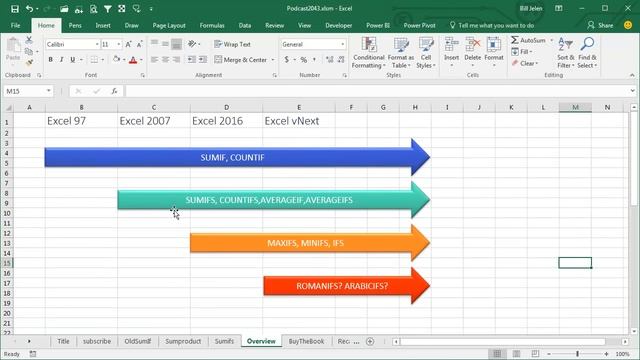This screenshot has height=360, width=640.
Task: Decrease indent
Action: [x=191, y=60]
